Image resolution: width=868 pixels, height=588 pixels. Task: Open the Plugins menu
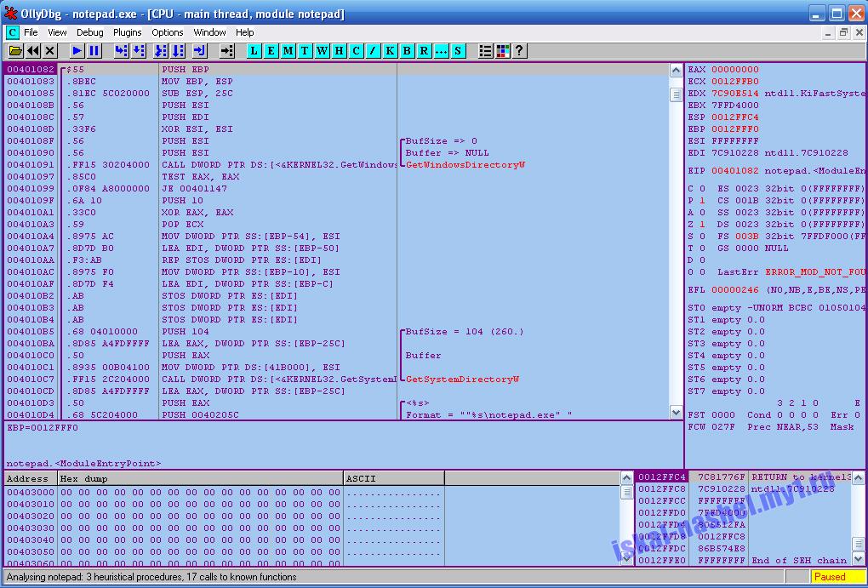tap(128, 32)
